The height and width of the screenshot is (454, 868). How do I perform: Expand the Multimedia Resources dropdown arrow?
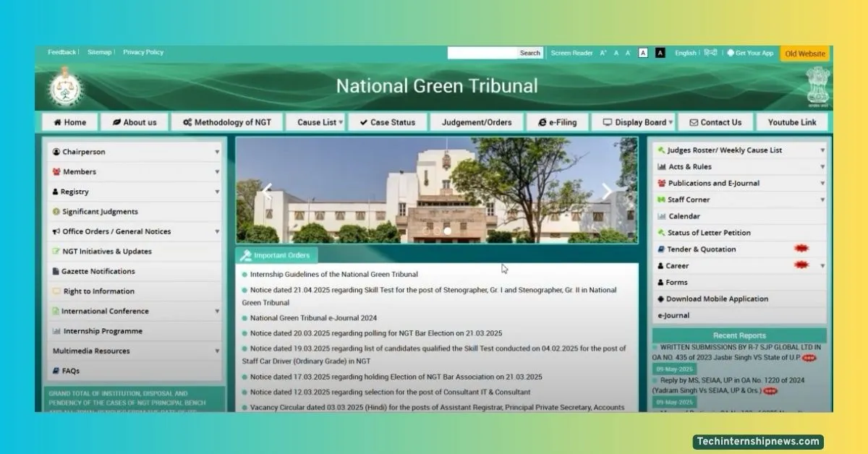click(x=217, y=351)
